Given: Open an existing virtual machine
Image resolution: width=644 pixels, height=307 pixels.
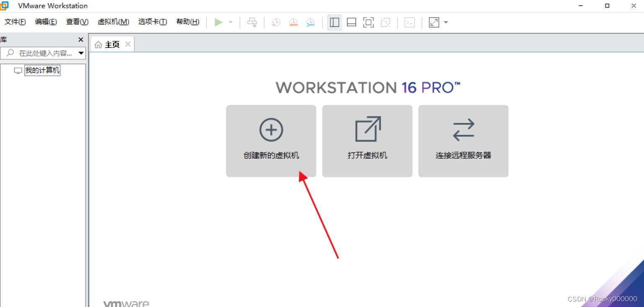Looking at the screenshot, I should click(367, 140).
